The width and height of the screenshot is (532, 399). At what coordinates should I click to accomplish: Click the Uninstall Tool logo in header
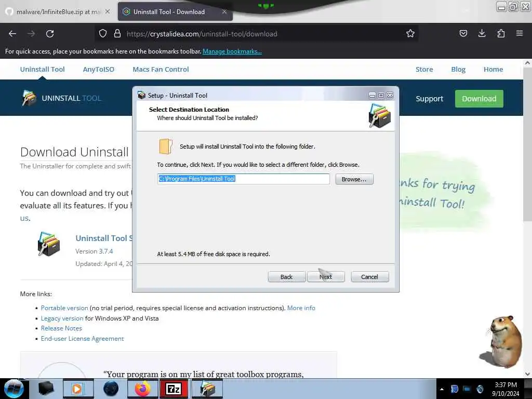click(61, 98)
